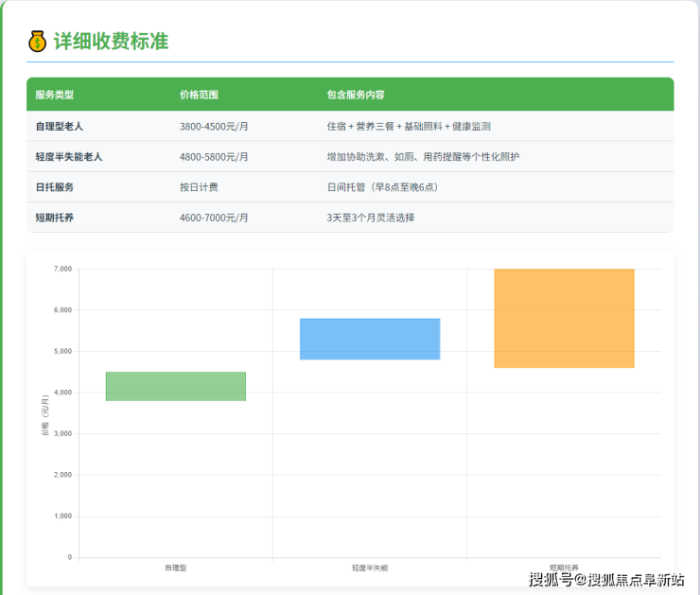
Task: Click the 详细收费标准 heading text
Action: 111,42
